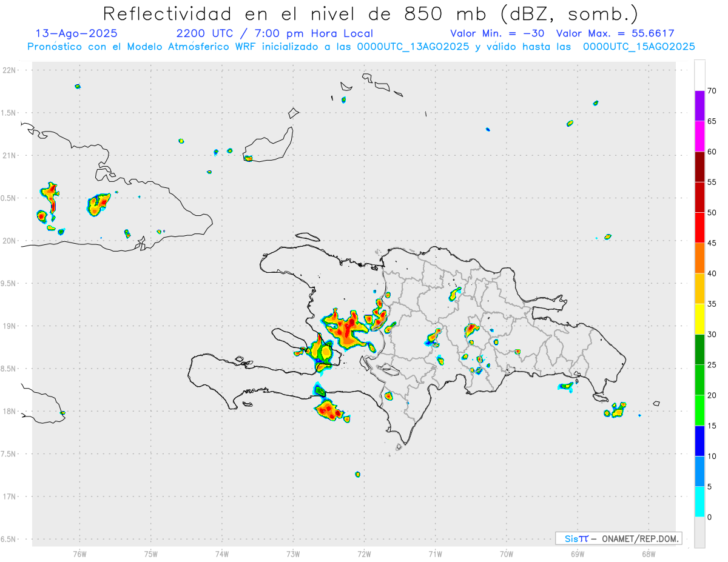
Task: Click the longitude axis label "74W"
Action: [x=222, y=554]
